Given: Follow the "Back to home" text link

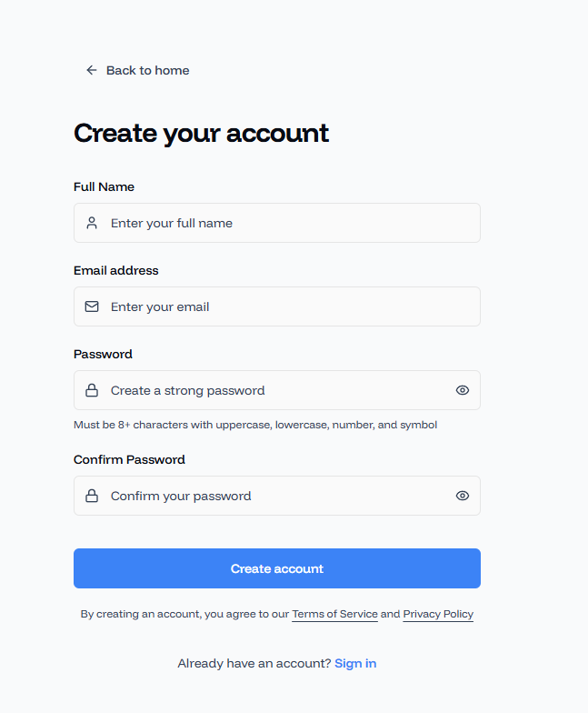Looking at the screenshot, I should (x=147, y=70).
